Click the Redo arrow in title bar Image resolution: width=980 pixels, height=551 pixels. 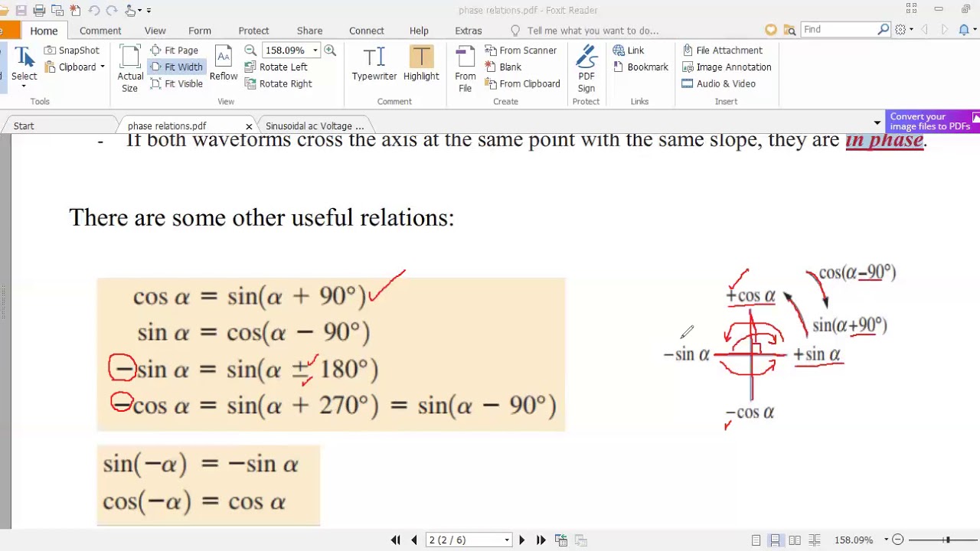pos(112,10)
